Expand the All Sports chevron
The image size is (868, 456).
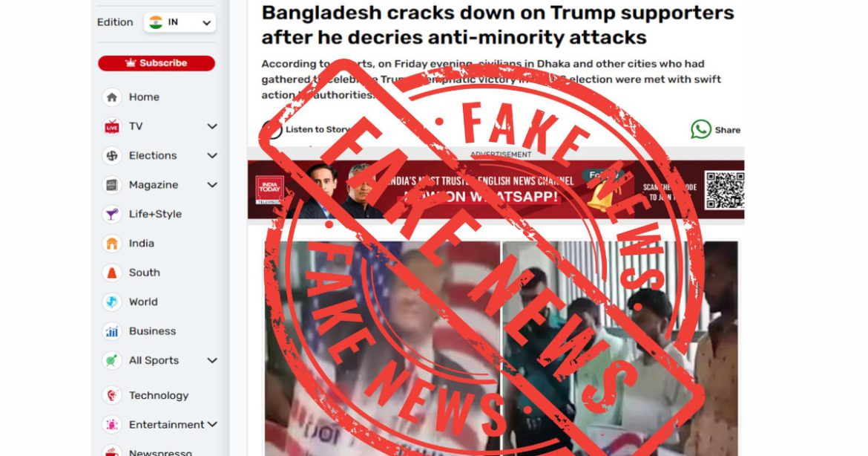pos(212,360)
